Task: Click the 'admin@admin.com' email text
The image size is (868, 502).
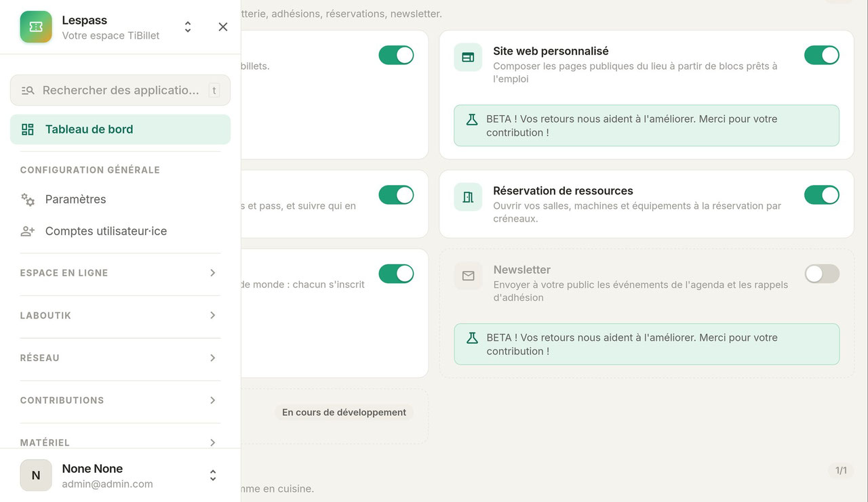Action: 107,484
